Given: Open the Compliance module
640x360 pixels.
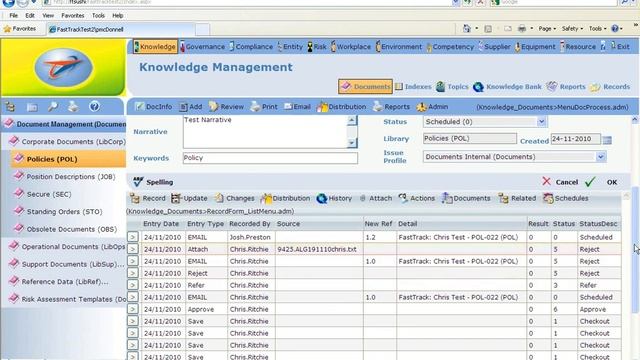Looking at the screenshot, I should tap(251, 47).
